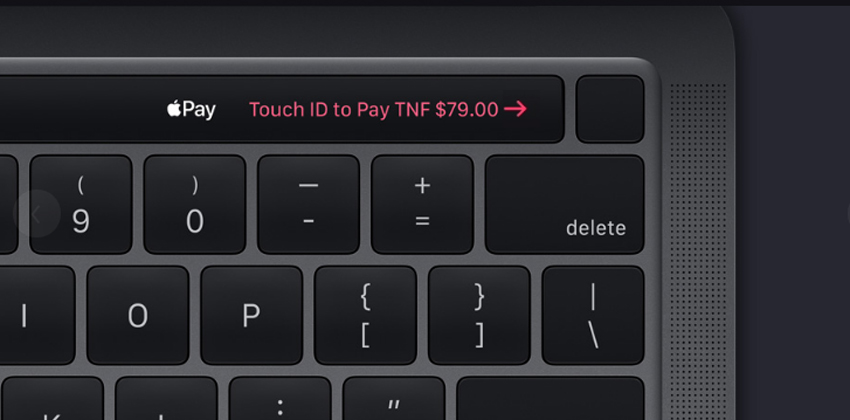Click the Apple Pay logo on Touch Bar
The image size is (850, 420).
(191, 109)
